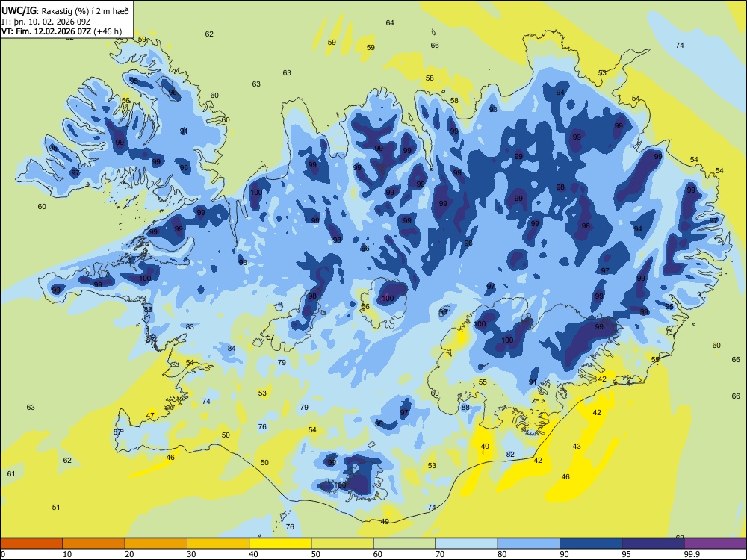
Task: Choose the yellow-green 50–60 legend swatch
Action: click(x=343, y=544)
